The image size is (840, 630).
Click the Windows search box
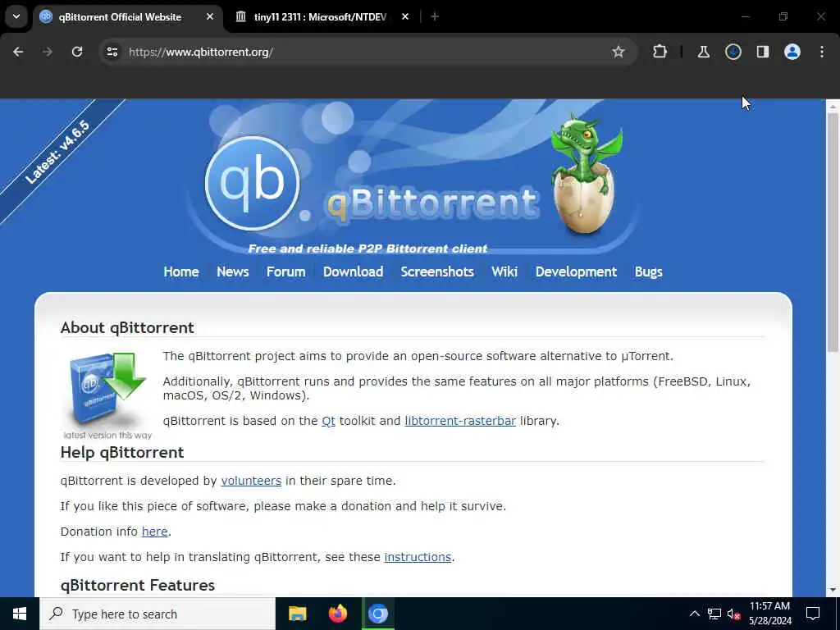click(x=157, y=614)
